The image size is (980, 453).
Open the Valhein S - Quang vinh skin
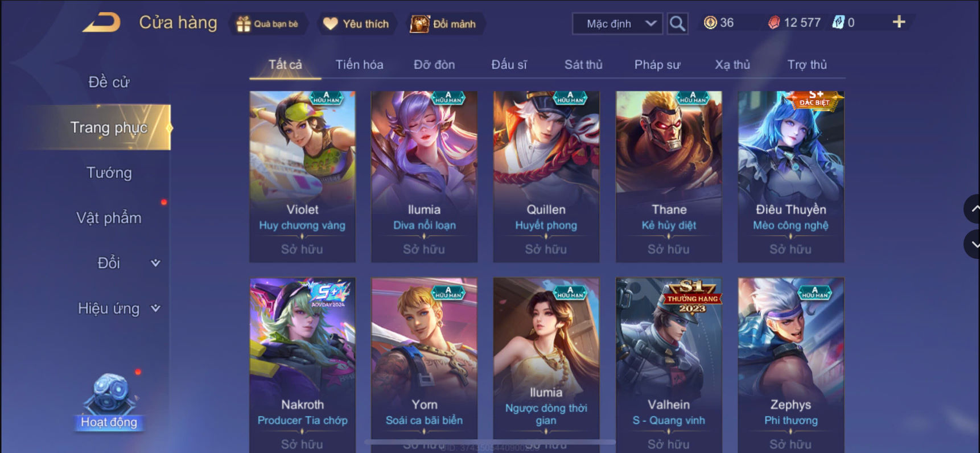[x=669, y=364]
